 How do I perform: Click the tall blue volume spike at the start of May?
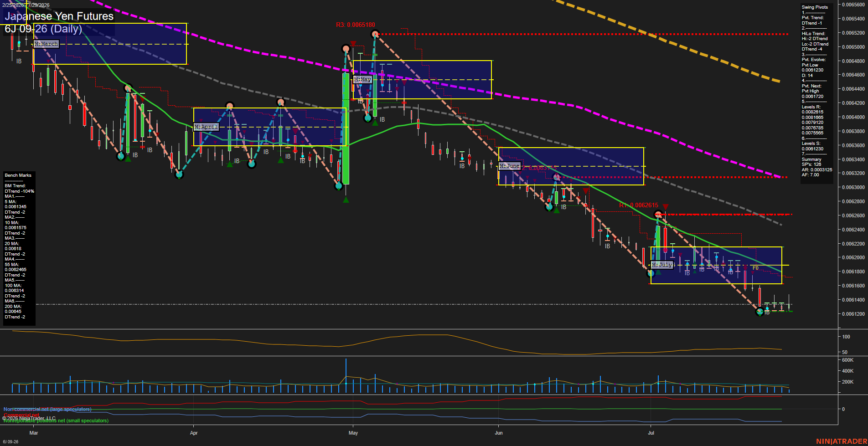tap(346, 376)
